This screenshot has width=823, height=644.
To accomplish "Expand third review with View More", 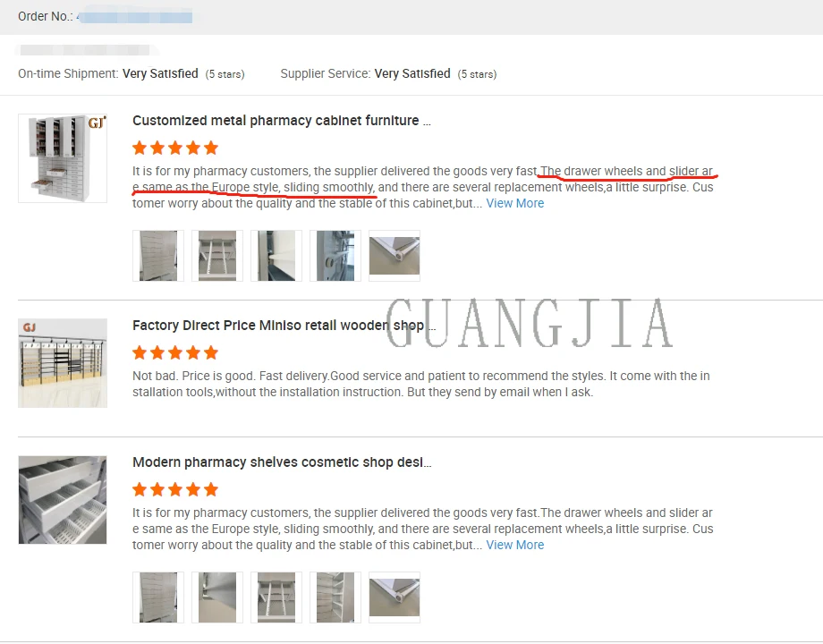I will click(x=515, y=546).
